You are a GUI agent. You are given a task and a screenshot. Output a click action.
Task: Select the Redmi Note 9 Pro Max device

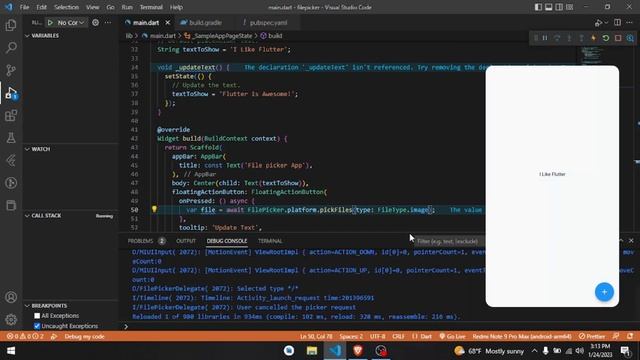[x=522, y=336]
